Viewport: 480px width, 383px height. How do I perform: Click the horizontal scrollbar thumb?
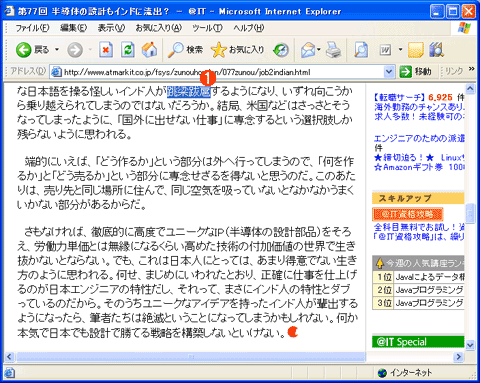[x=191, y=357]
